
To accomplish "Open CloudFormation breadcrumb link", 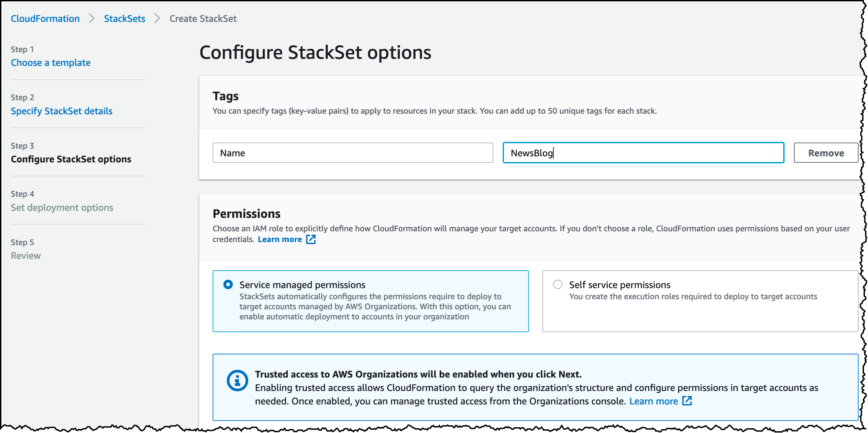I will (45, 18).
